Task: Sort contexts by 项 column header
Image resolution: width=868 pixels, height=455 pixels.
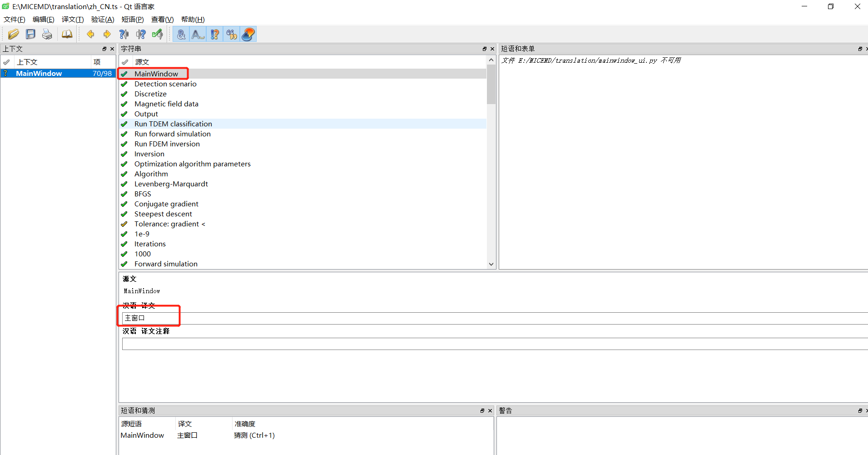Action: 103,62
